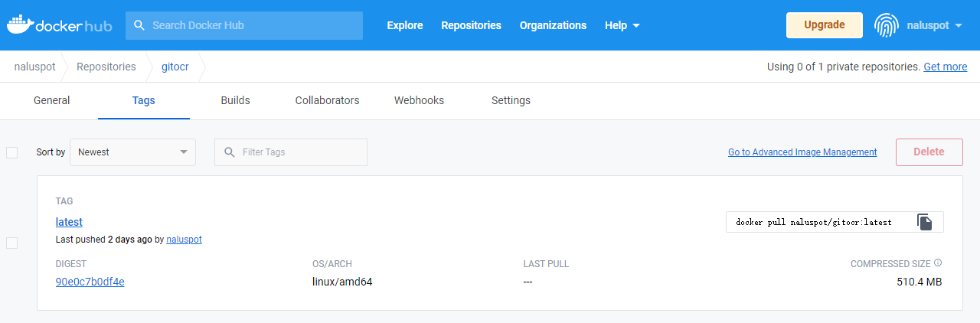Open the naluspot account dropdown

coord(934,25)
